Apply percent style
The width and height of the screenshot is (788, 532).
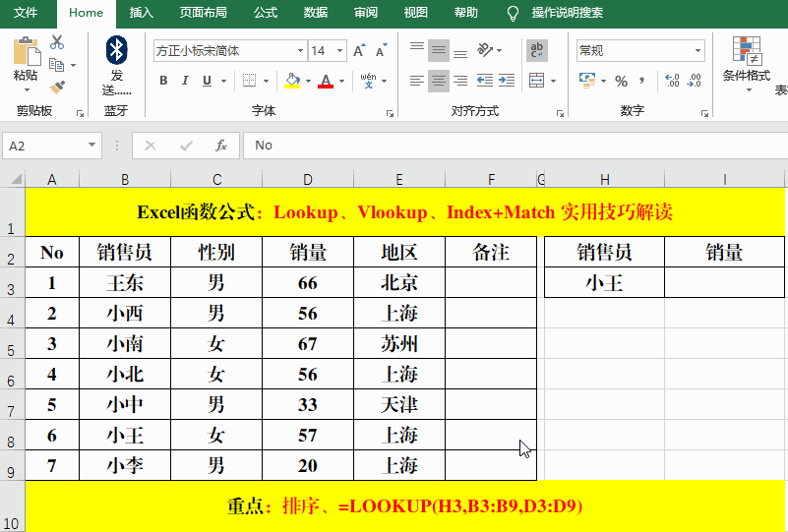621,81
